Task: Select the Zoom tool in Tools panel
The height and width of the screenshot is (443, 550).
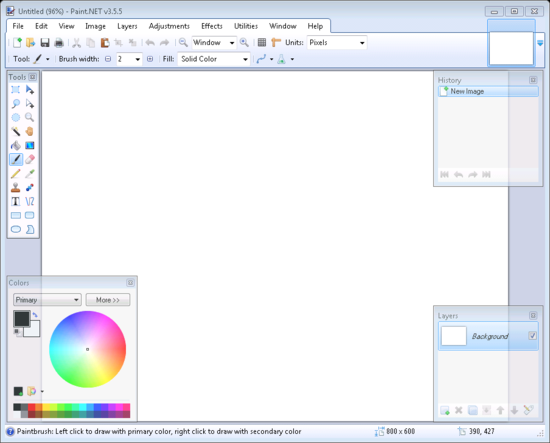Action: tap(30, 118)
